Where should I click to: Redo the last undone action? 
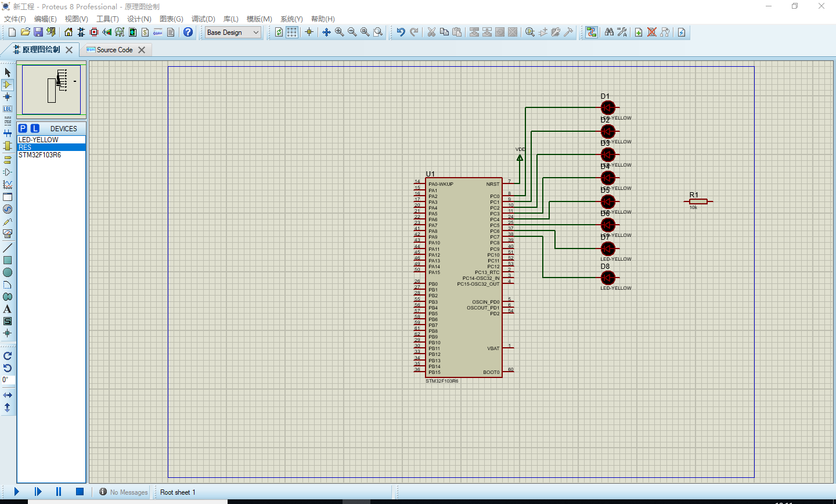414,32
